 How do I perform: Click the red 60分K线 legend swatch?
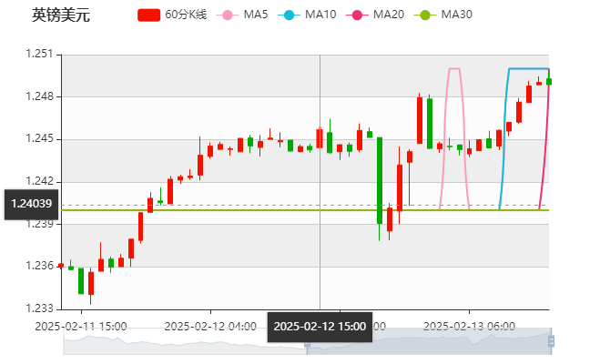149,15
